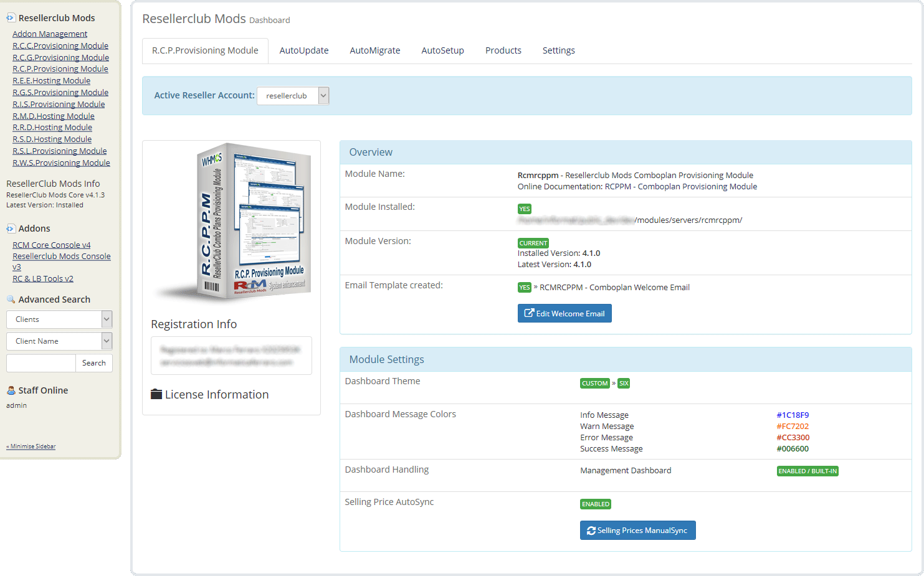Click the SIX theme badge
The image size is (924, 576).
pyautogui.click(x=624, y=384)
